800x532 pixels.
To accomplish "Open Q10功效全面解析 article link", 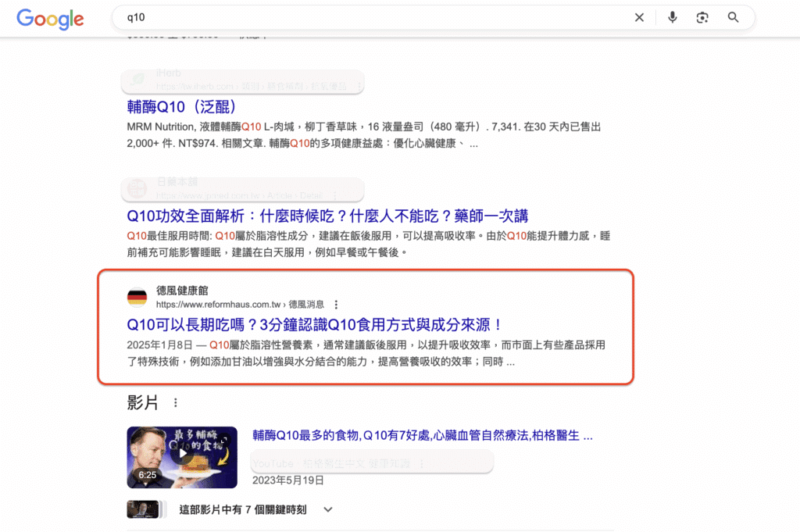I will [327, 216].
